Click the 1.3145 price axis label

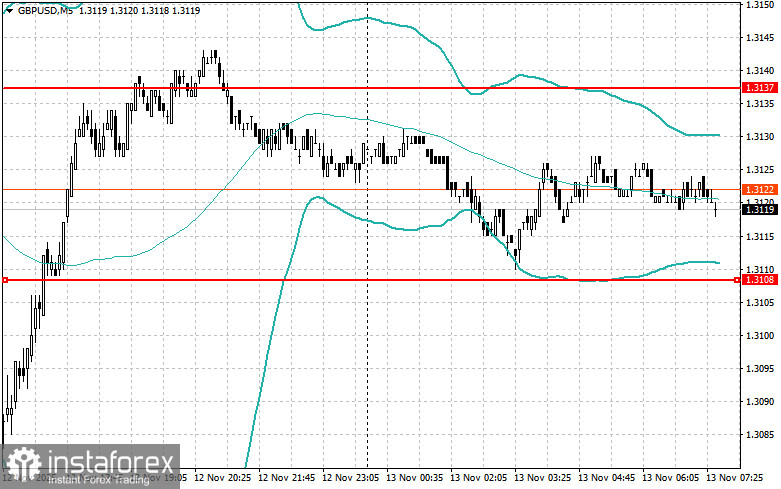(760, 37)
